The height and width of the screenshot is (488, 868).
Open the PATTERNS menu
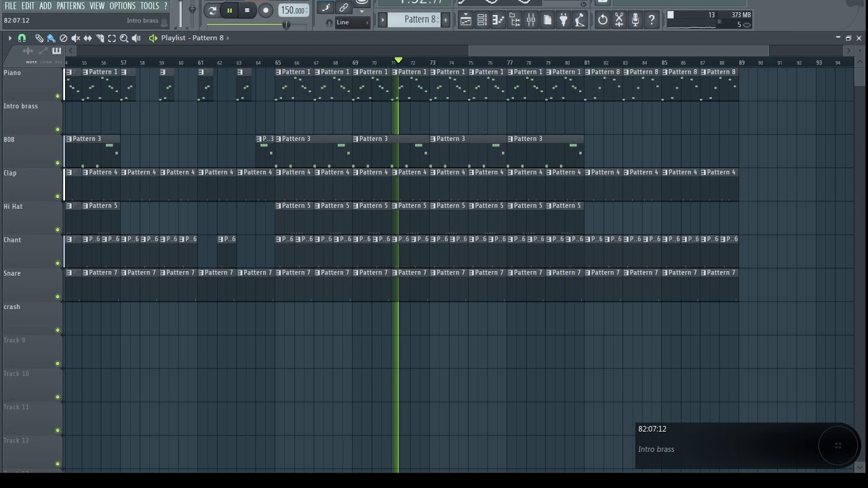(x=71, y=6)
